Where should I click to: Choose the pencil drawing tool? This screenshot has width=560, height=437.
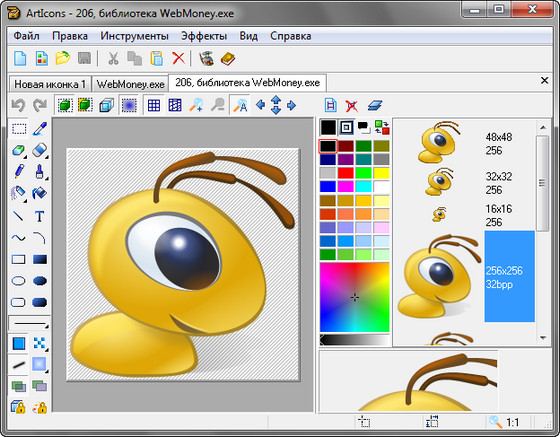pyautogui.click(x=19, y=171)
